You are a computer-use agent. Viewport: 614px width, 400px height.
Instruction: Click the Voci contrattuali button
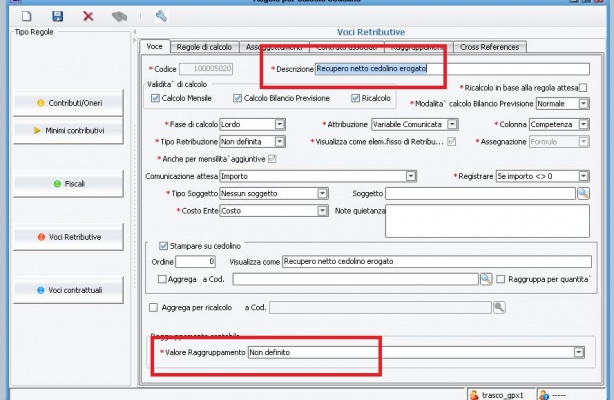(x=68, y=290)
